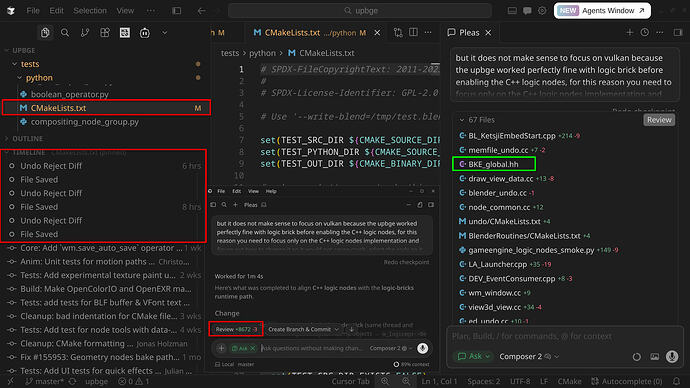Click breadcrumb 'tests' in editor path
The image size is (690, 388).
pyautogui.click(x=230, y=53)
